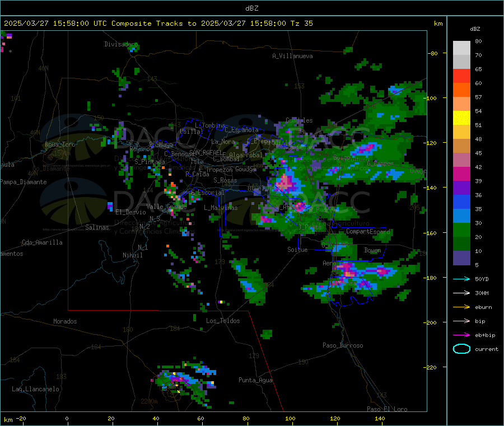Click the S_Rosas location label
The height and width of the screenshot is (426, 504).
click(225, 181)
